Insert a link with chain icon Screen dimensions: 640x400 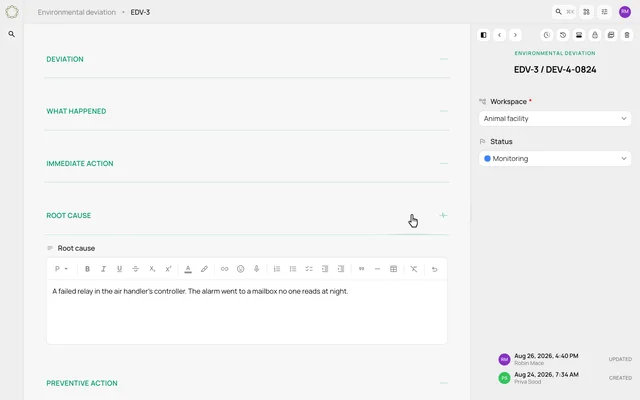click(224, 269)
